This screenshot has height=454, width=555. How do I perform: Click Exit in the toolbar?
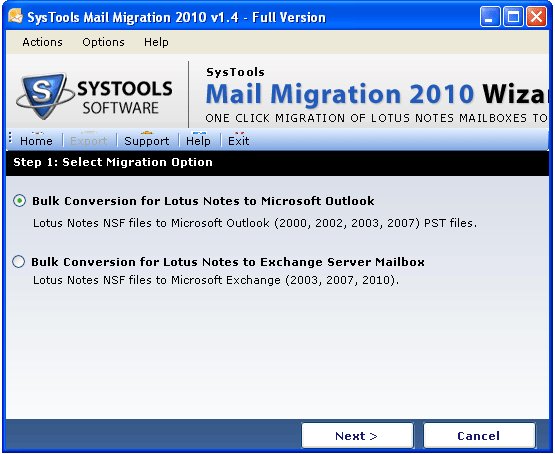239,141
